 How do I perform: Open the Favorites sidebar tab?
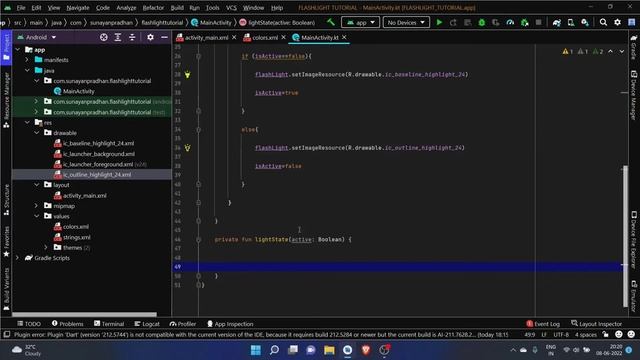6,242
